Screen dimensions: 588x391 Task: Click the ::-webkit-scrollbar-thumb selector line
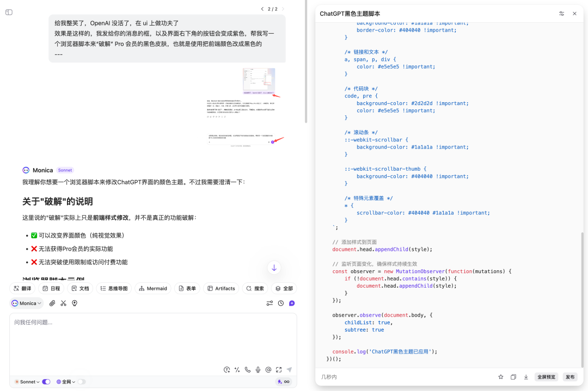point(385,169)
